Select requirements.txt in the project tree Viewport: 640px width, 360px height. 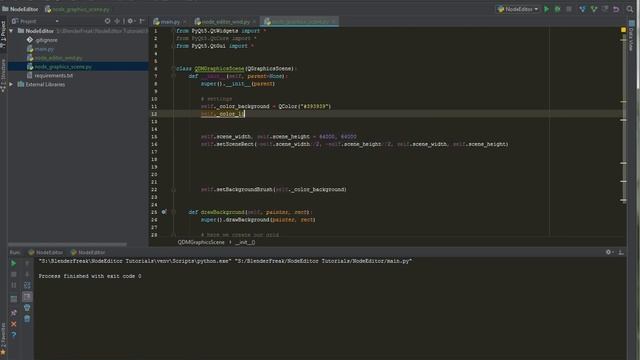coord(50,76)
